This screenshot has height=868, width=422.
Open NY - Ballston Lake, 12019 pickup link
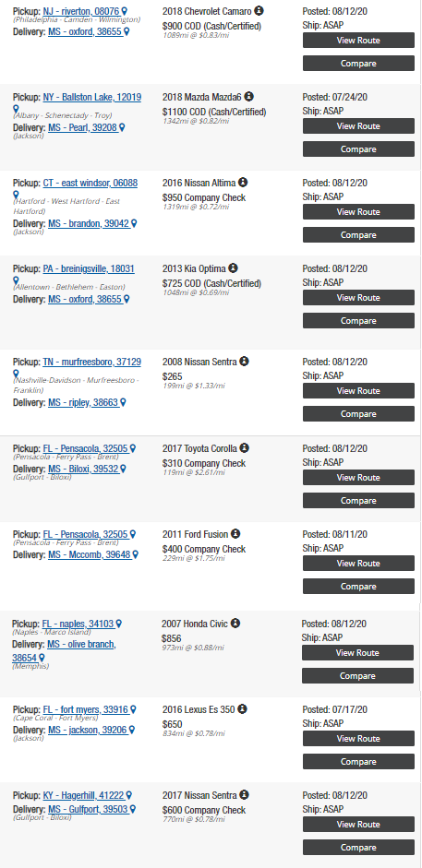pos(92,98)
